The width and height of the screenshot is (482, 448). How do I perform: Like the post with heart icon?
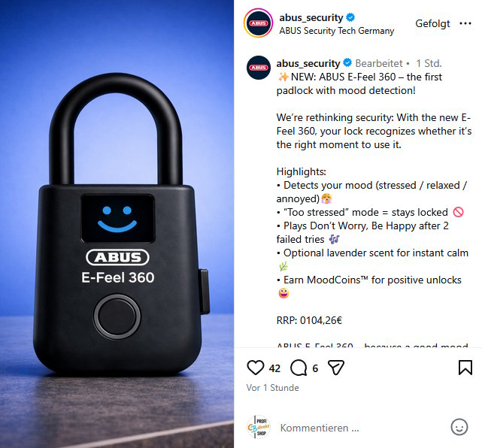[x=256, y=368]
